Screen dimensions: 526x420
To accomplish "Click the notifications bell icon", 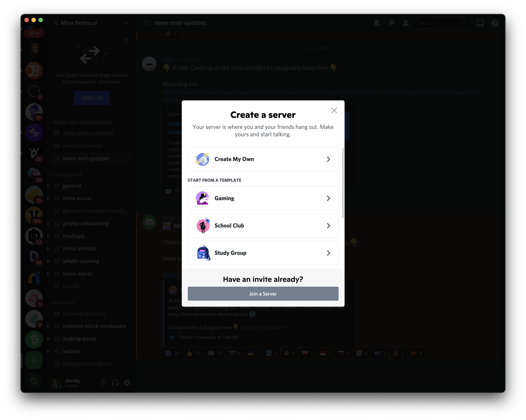I will 376,23.
